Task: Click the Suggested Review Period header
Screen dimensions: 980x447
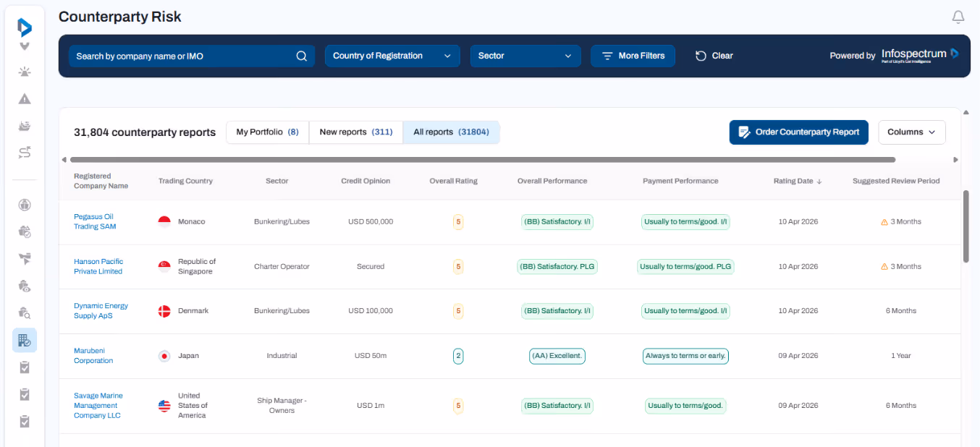Action: pyautogui.click(x=896, y=181)
